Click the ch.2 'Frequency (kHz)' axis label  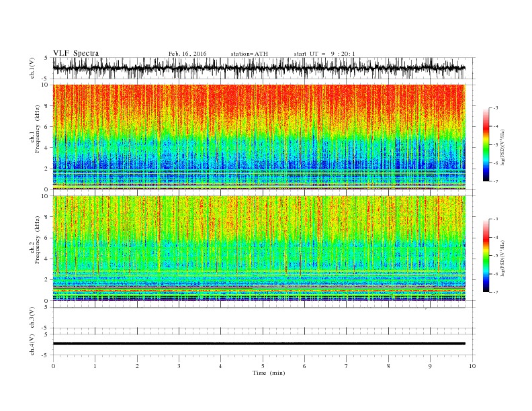coord(37,240)
